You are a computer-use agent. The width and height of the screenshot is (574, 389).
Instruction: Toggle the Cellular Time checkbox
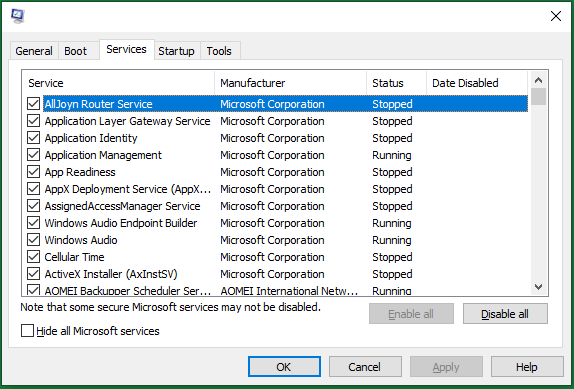(33, 257)
